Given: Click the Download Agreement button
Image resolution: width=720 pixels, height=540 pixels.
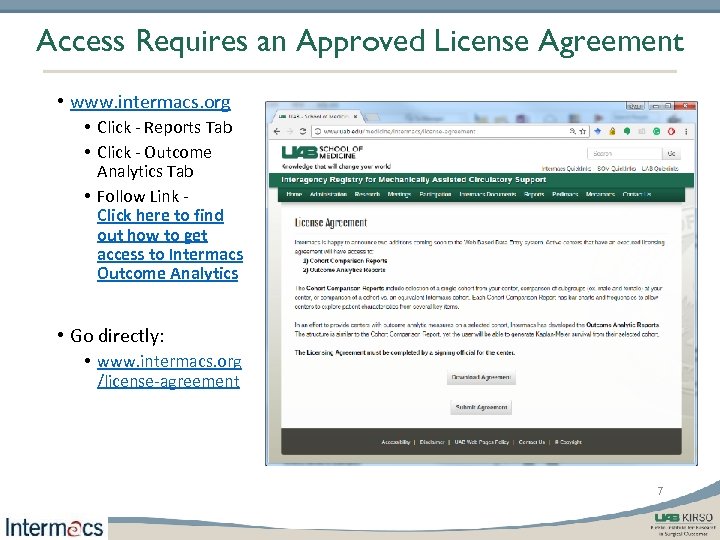Looking at the screenshot, I should pos(481,377).
